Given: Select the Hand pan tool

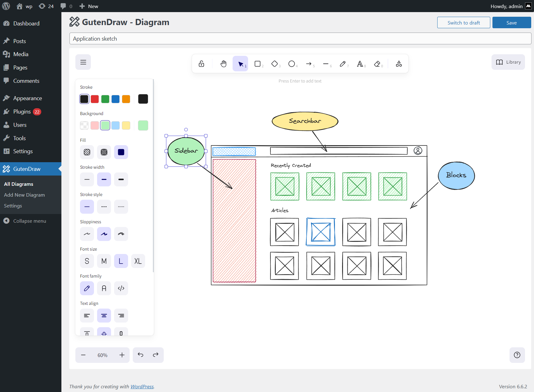Looking at the screenshot, I should [x=223, y=64].
